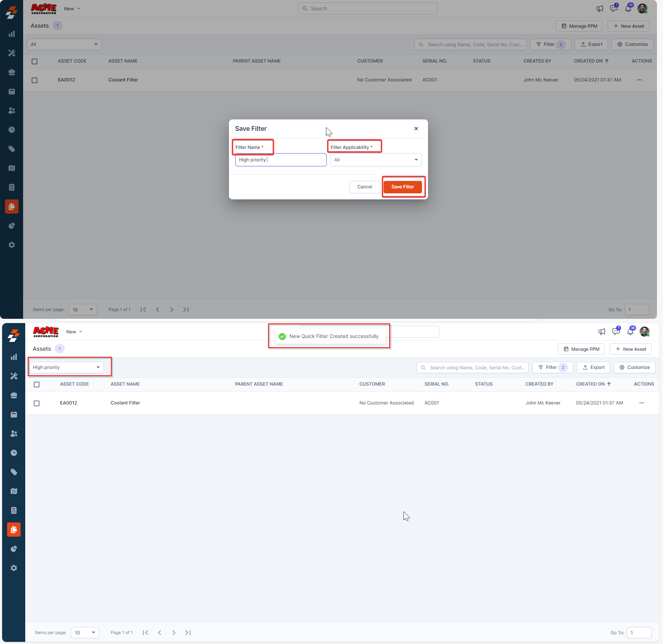Click pie chart reports icon in High priority view sidebar
This screenshot has width=663, height=644.
[14, 549]
